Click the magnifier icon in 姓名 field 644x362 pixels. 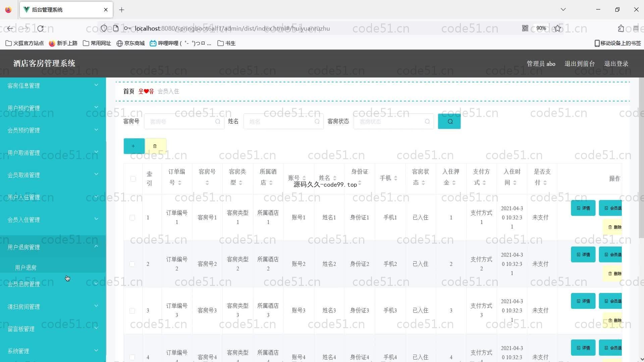(317, 122)
